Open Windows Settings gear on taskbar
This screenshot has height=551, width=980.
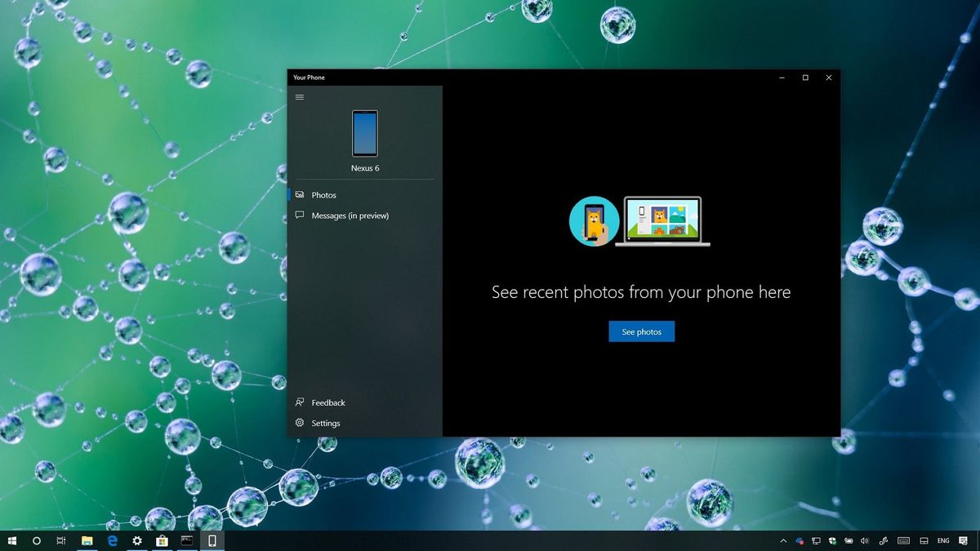[x=137, y=540]
